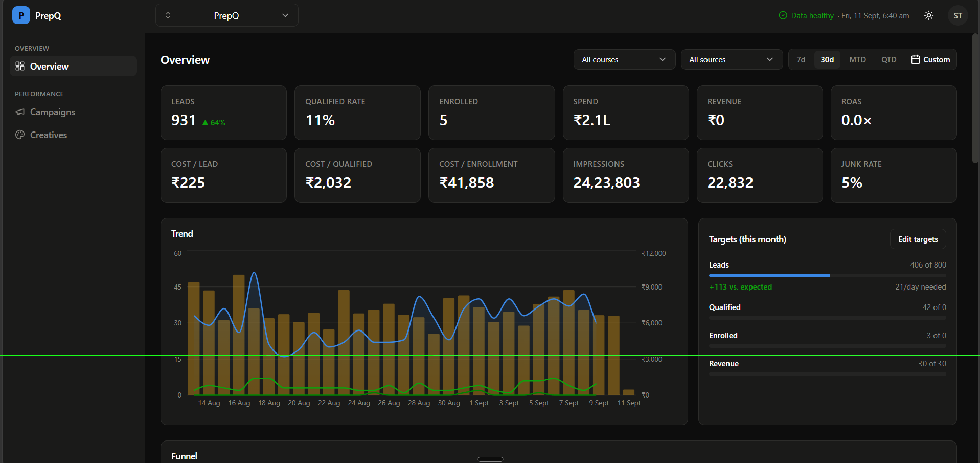Click the Qualified Rate 11% card

[x=357, y=113]
